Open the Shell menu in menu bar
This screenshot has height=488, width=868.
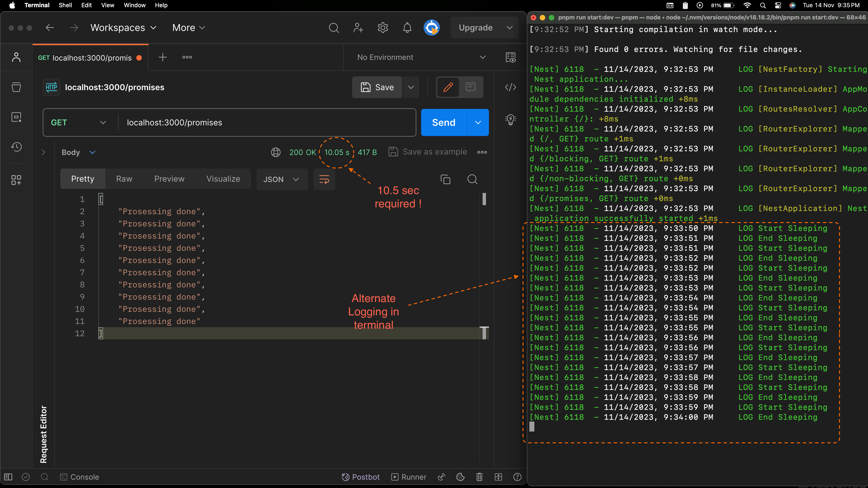[65, 5]
